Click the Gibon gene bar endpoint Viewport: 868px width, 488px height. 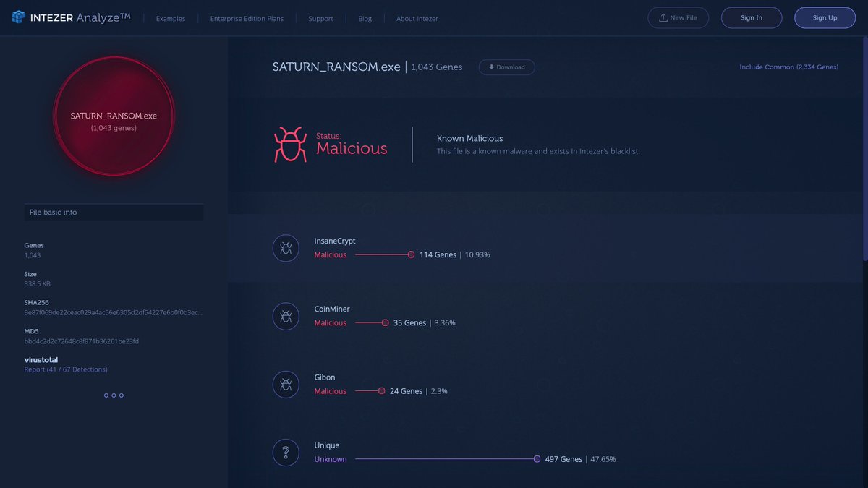(381, 391)
